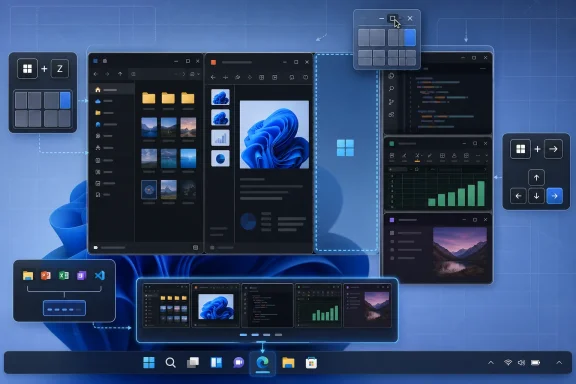Select the File Explorer thumbnail in the task switcher

166,305
